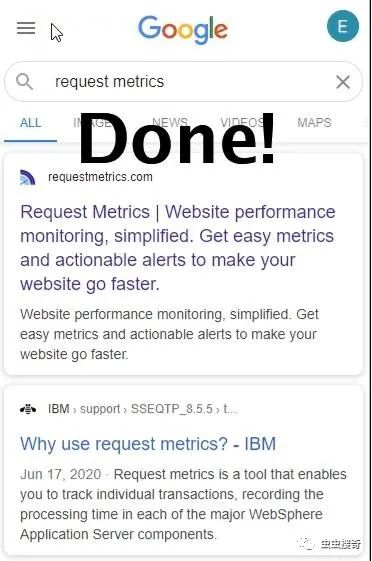Click the Jun 17, 2020 snippet description
The image size is (372, 561).
(x=183, y=504)
